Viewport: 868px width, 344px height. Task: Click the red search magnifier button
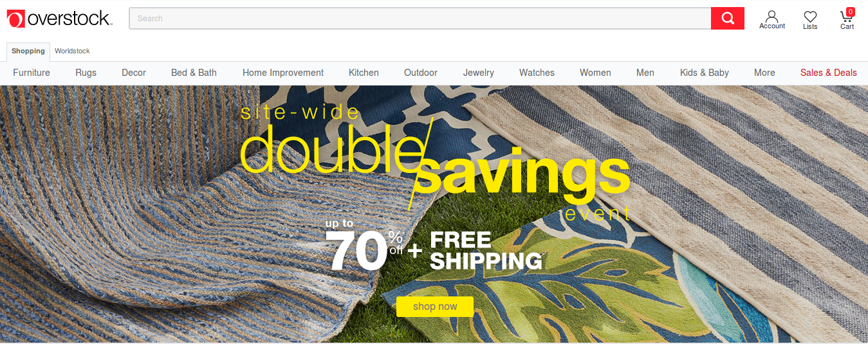click(x=728, y=18)
